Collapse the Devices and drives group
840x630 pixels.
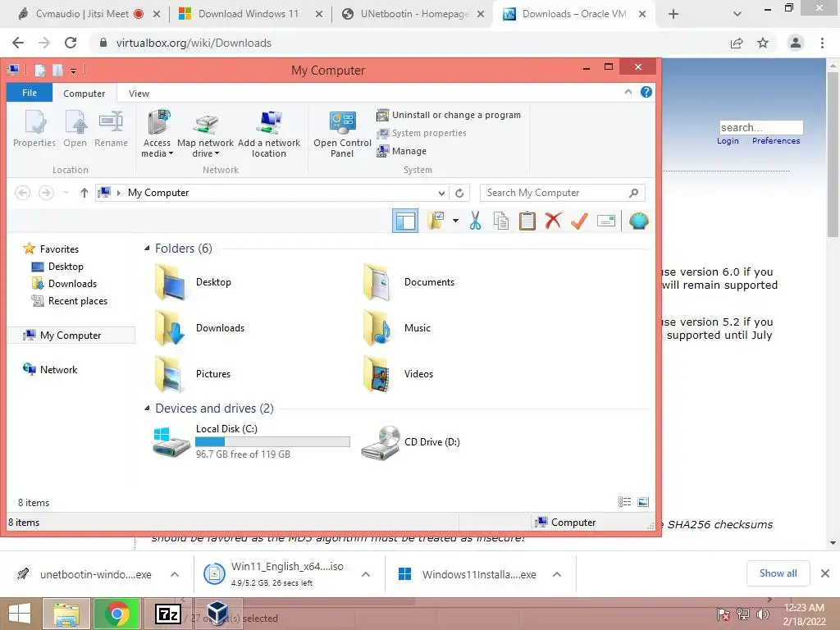[x=147, y=409]
